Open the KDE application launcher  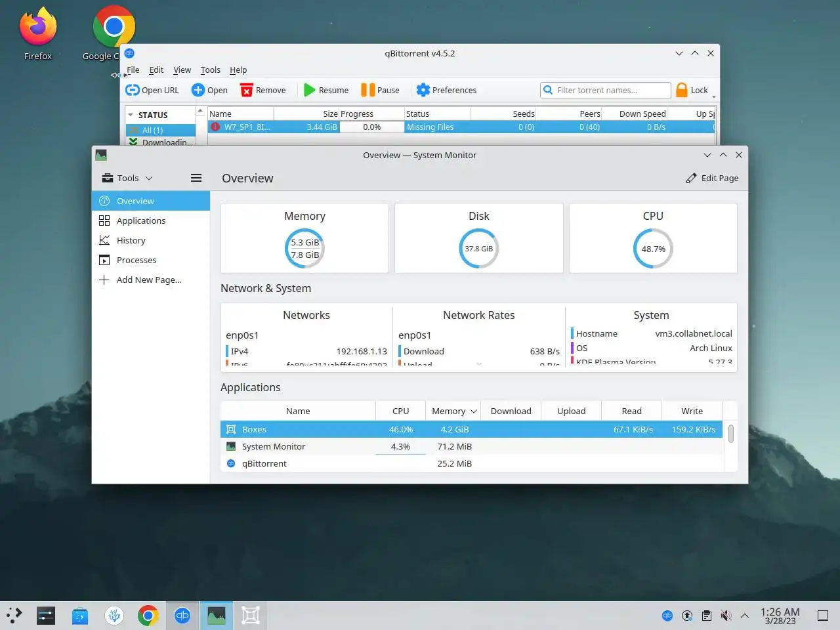14,615
